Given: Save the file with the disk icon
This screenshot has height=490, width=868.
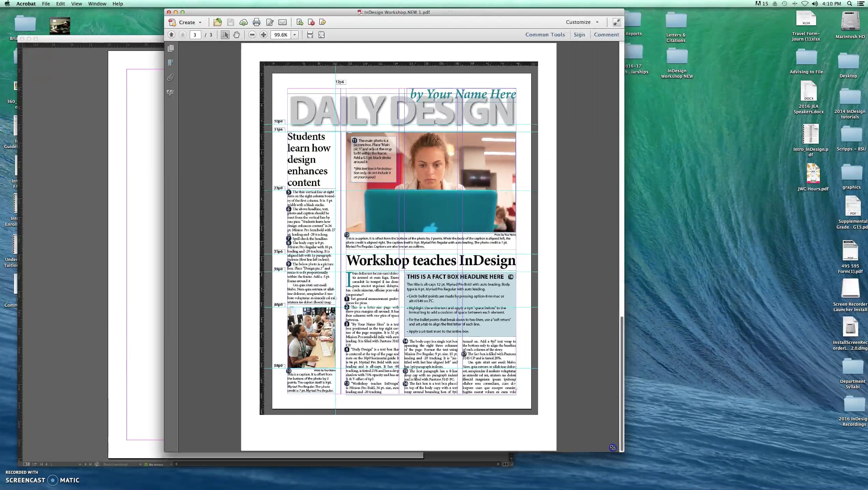Looking at the screenshot, I should [x=231, y=22].
